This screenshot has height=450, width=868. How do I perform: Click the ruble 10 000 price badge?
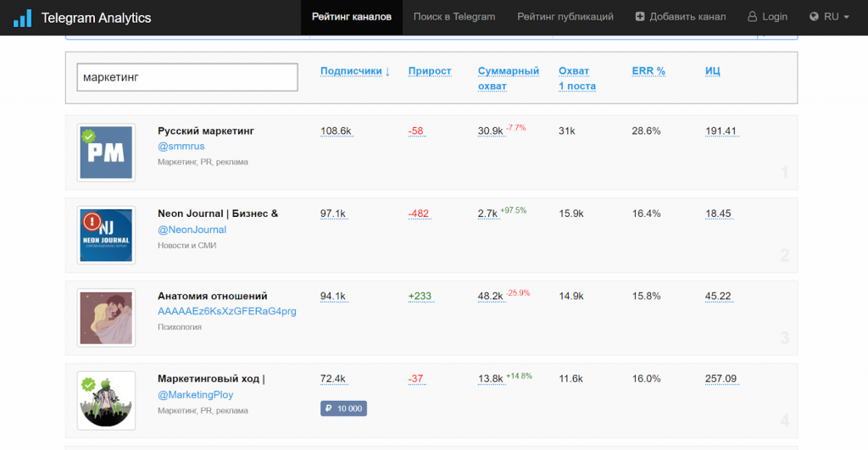pyautogui.click(x=343, y=408)
